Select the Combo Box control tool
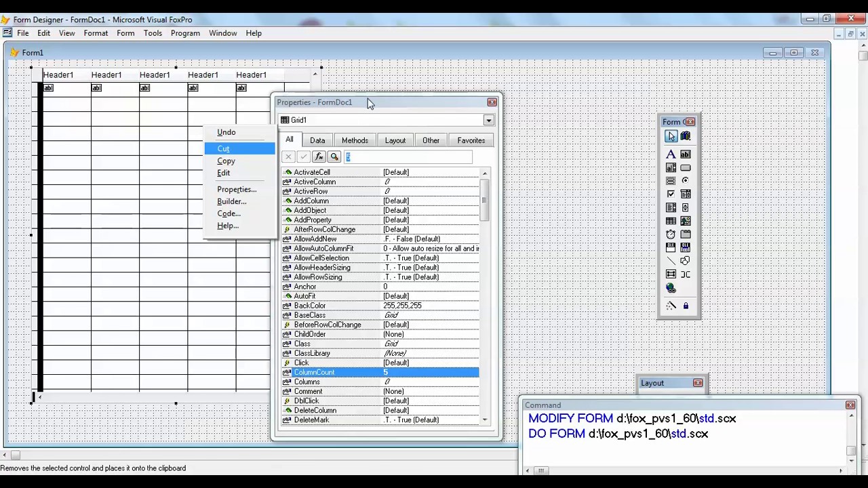Screen dimensions: 868x488 coord(686,194)
